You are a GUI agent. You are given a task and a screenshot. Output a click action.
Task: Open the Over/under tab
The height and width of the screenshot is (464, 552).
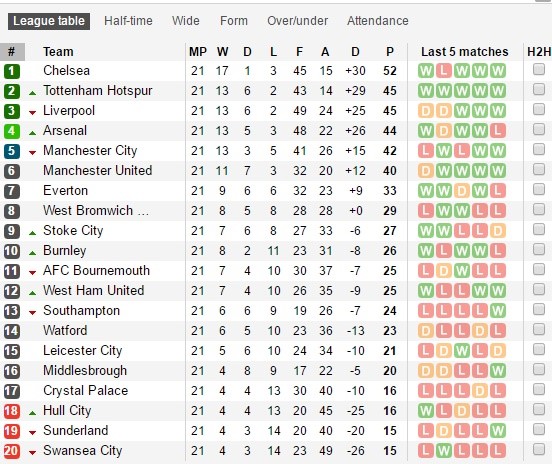click(x=297, y=21)
